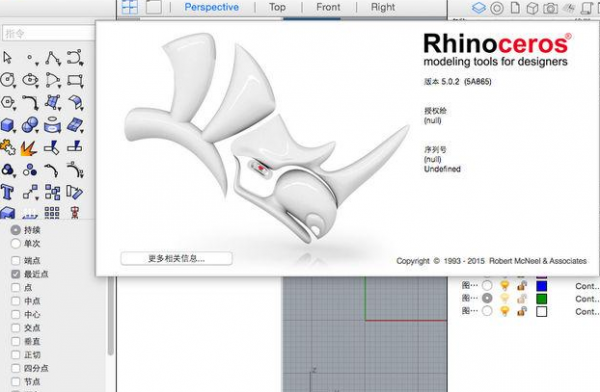Image resolution: width=600 pixels, height=392 pixels.
Task: Open the blue layer color swatch
Action: point(541,286)
